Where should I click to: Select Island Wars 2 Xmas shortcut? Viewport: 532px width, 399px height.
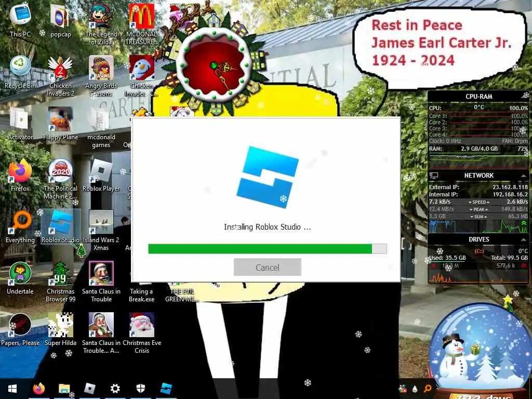pyautogui.click(x=101, y=230)
